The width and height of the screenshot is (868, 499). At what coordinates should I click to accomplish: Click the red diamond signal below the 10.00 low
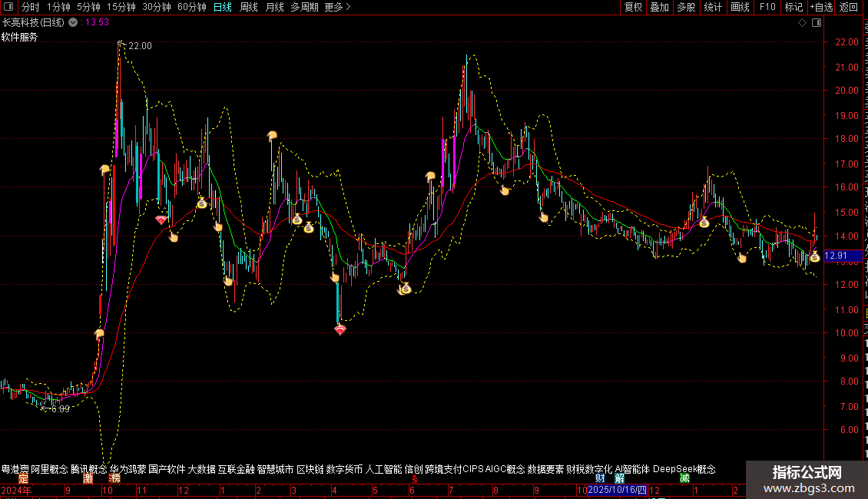pos(340,330)
